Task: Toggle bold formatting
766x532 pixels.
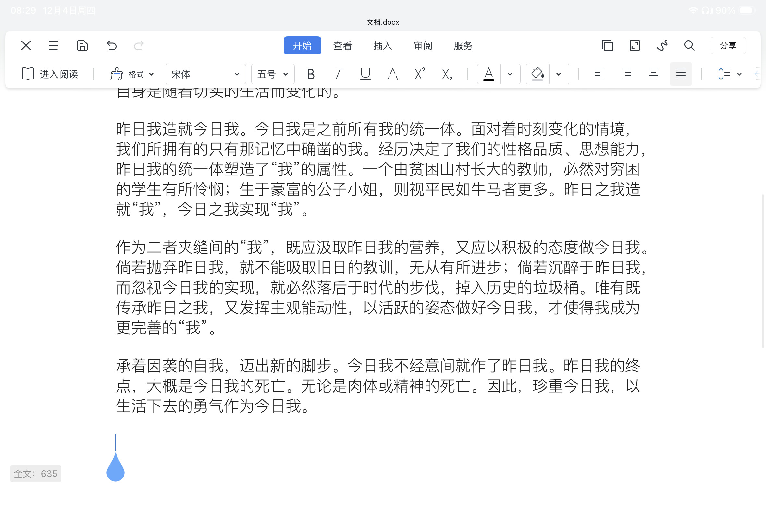Action: [x=311, y=74]
